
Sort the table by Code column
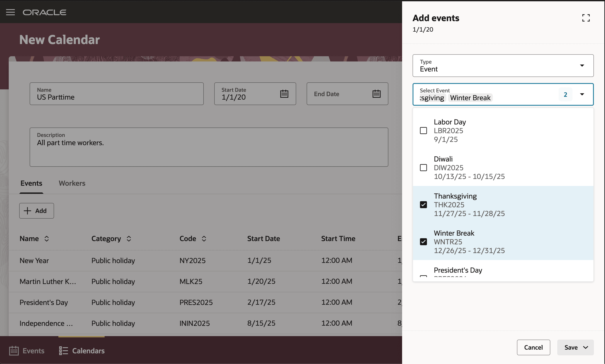point(204,238)
